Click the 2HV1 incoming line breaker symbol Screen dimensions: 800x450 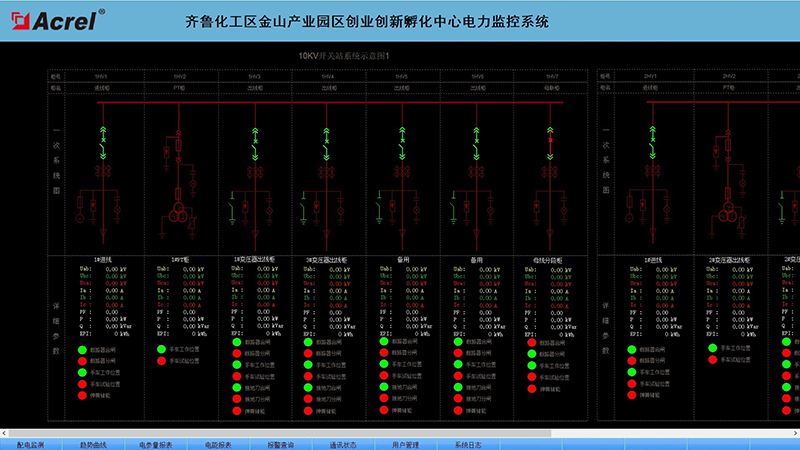(651, 146)
